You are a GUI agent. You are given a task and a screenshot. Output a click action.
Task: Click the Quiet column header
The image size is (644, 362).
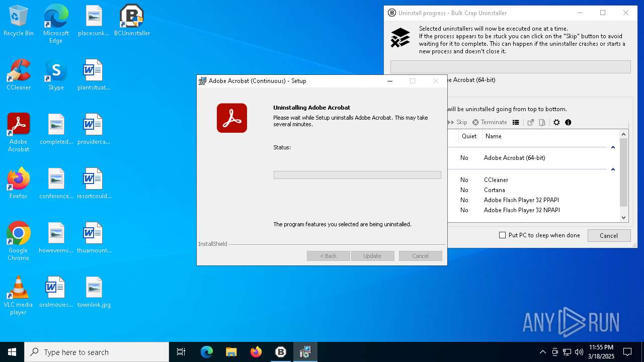[469, 136]
